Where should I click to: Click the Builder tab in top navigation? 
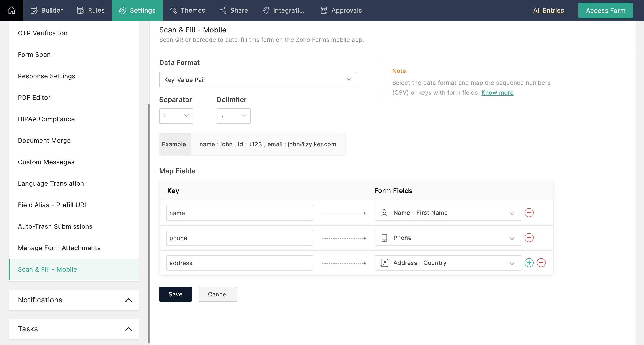tap(47, 10)
